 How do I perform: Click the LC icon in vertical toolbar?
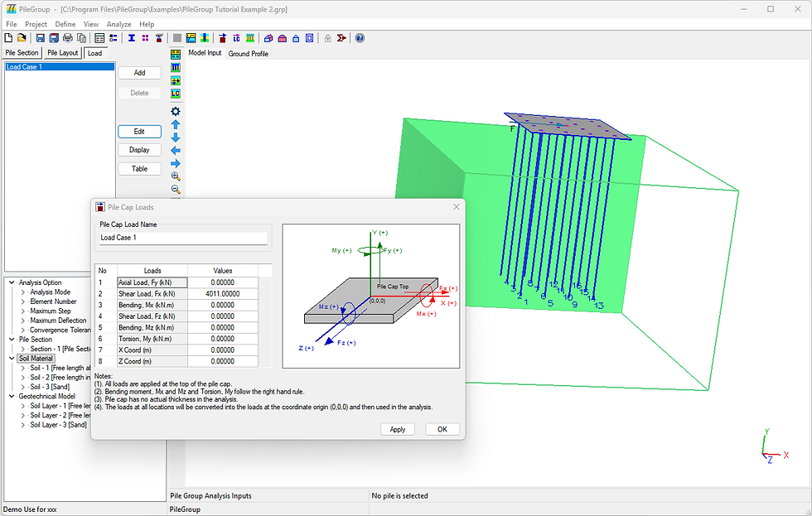coord(176,93)
